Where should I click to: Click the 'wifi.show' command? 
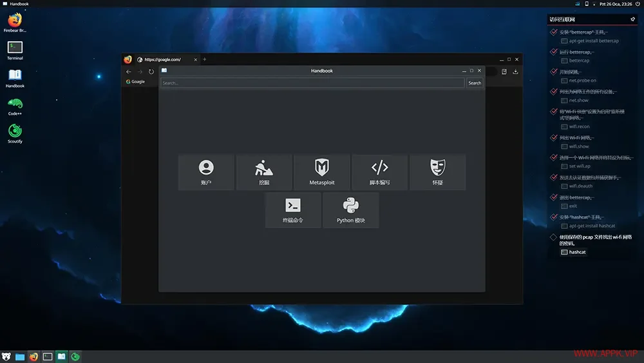(574, 146)
